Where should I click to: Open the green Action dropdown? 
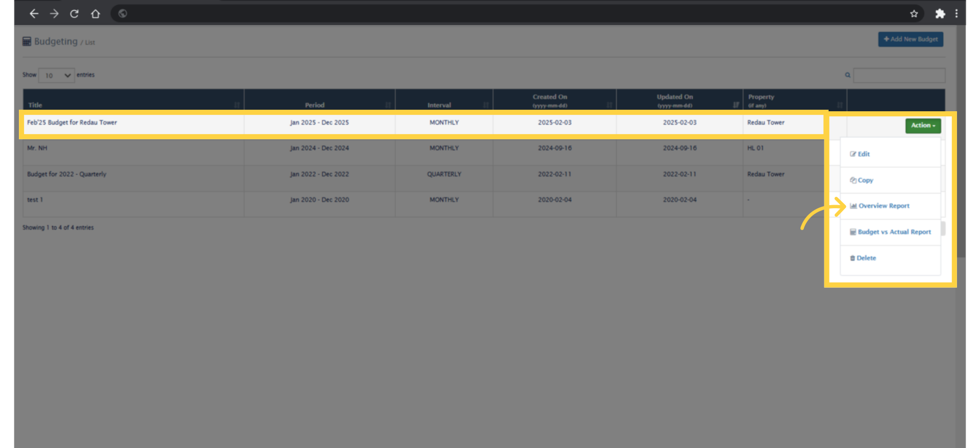click(923, 126)
